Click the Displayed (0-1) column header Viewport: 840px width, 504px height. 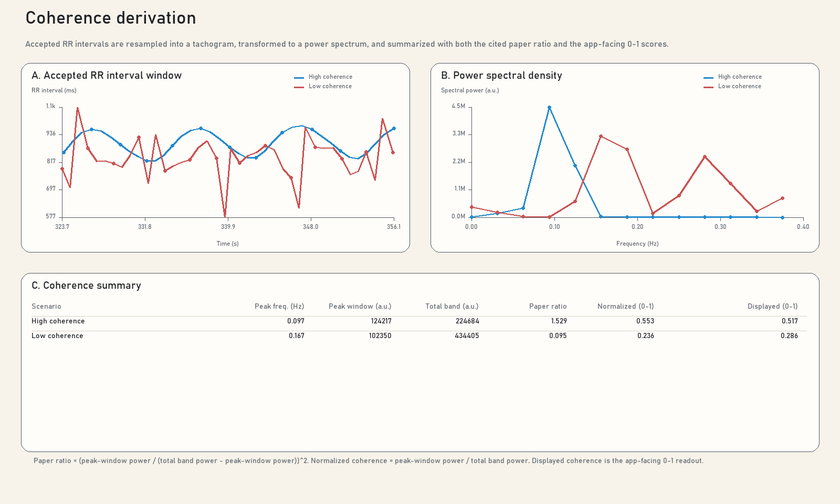click(772, 306)
